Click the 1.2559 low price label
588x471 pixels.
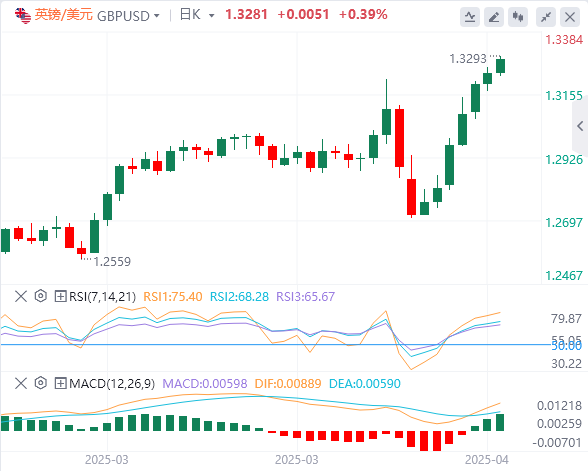[x=112, y=261]
